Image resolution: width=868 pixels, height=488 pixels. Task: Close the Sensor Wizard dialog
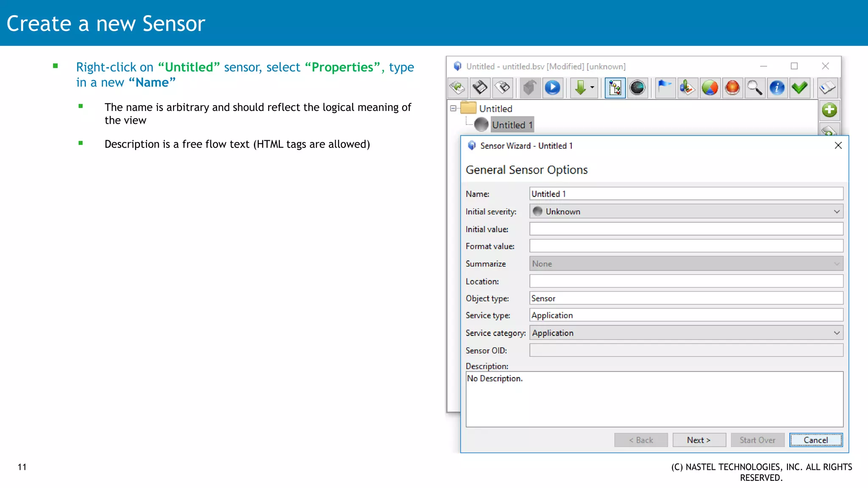coord(838,146)
